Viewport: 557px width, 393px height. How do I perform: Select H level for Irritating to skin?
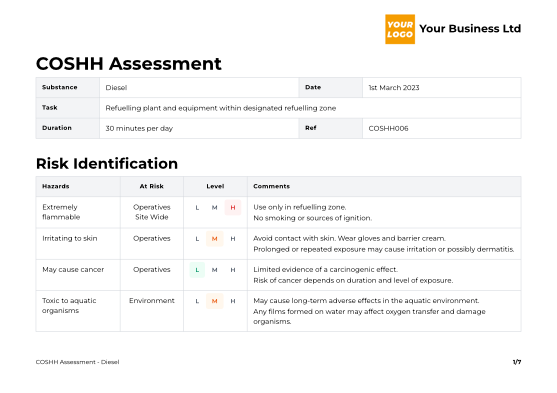pos(233,239)
